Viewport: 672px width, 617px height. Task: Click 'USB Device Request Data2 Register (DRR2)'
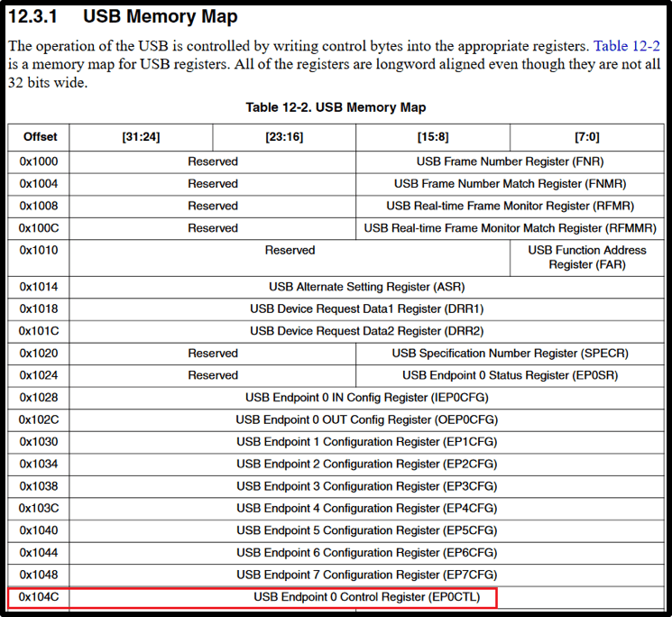367,331
